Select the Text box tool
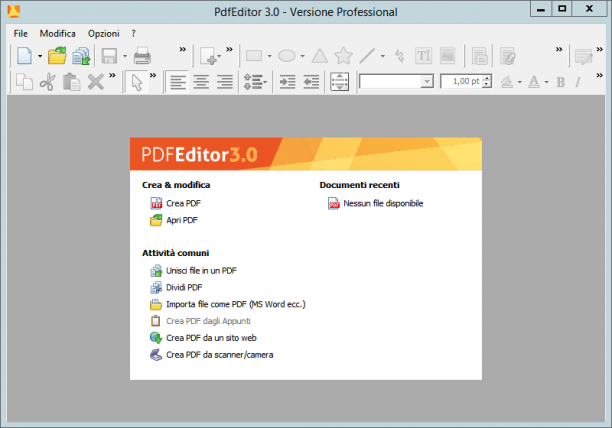The width and height of the screenshot is (612, 428). click(423, 56)
